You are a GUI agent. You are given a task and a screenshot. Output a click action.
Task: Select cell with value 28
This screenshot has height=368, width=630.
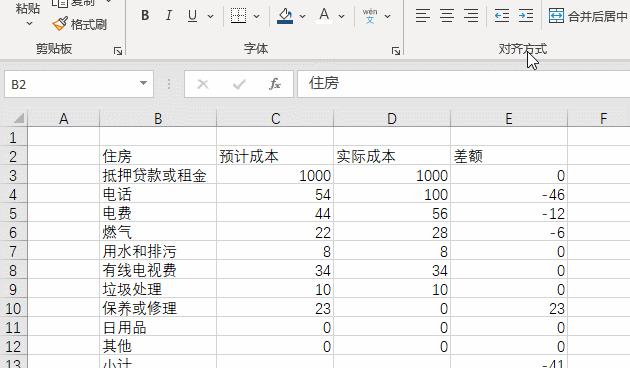click(392, 232)
